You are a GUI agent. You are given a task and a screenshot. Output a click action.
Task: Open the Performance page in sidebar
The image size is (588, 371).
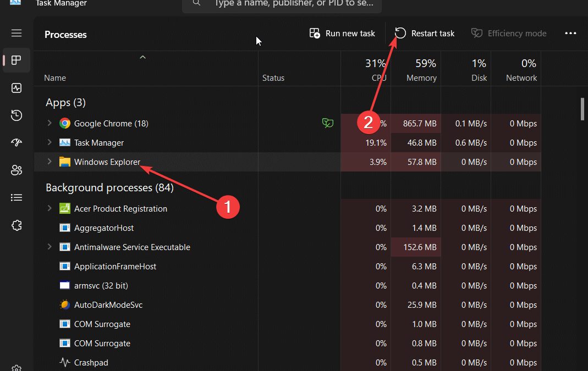(x=17, y=88)
